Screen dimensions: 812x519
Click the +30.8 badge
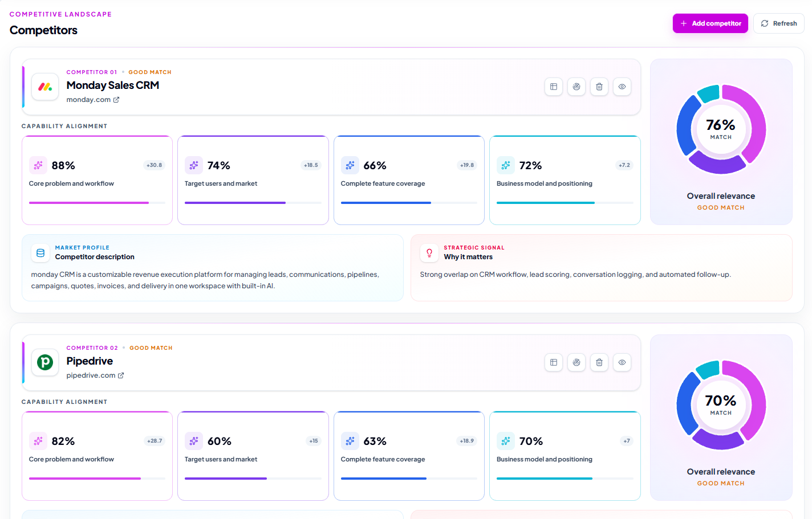[155, 165]
